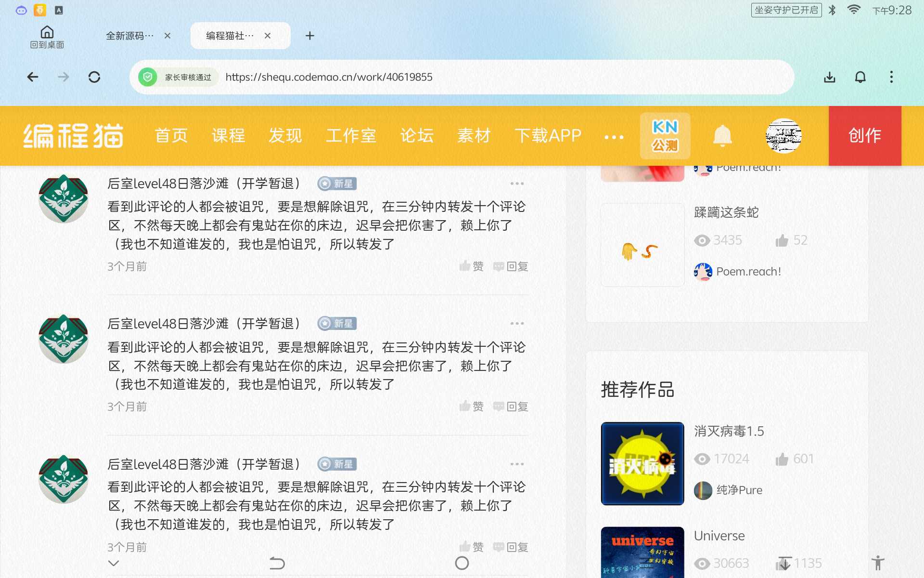The height and width of the screenshot is (578, 924).
Task: Tap the blue robot icon in status bar
Action: pos(21,10)
